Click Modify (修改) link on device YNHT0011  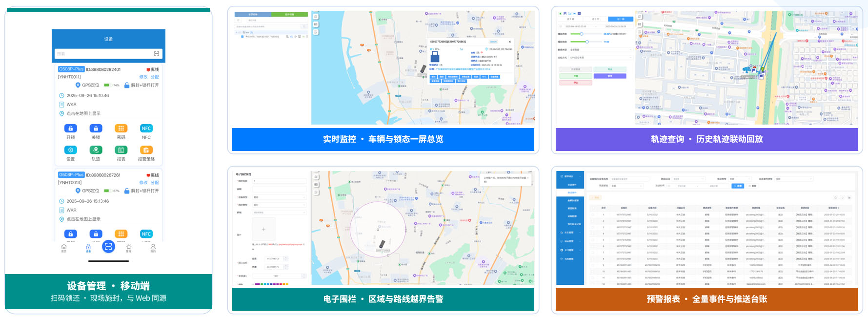[x=143, y=77]
